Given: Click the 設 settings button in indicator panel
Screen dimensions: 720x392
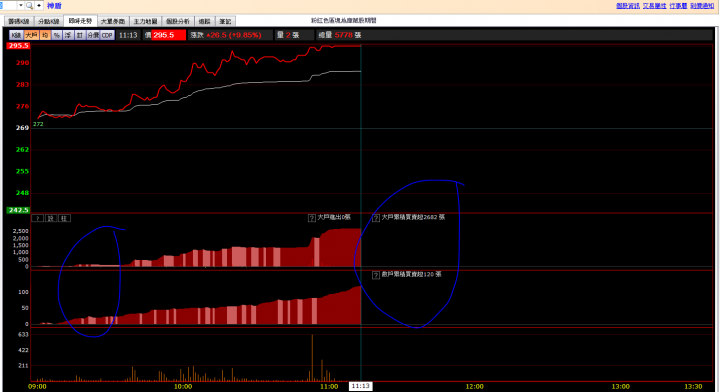Looking at the screenshot, I should tap(51, 218).
